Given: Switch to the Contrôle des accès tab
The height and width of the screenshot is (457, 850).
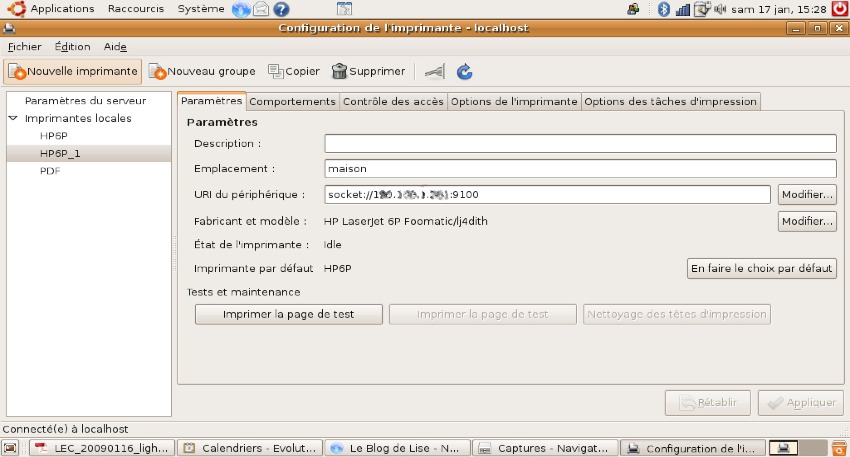Looking at the screenshot, I should click(x=392, y=101).
